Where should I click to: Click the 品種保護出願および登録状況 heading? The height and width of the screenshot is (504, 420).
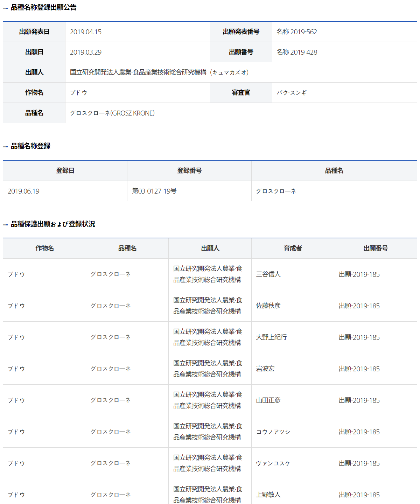click(x=53, y=224)
